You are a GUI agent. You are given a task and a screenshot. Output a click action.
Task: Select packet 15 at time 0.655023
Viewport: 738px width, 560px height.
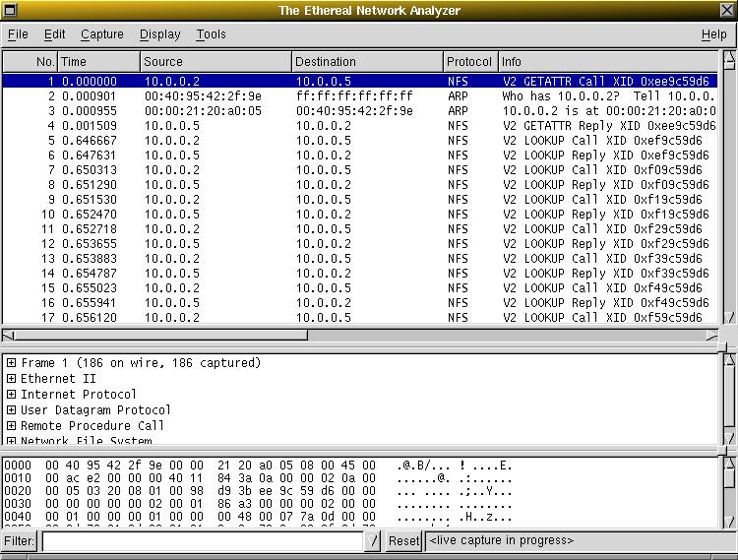click(360, 288)
